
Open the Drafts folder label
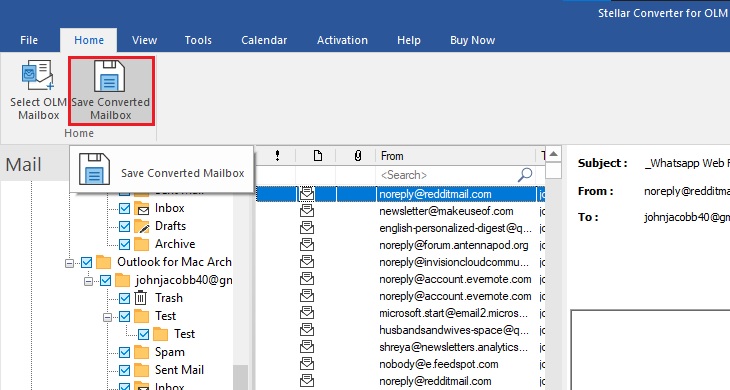170,226
